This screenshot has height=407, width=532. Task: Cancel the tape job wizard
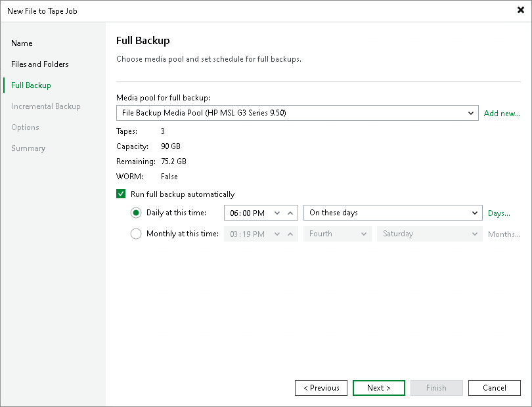tap(495, 388)
